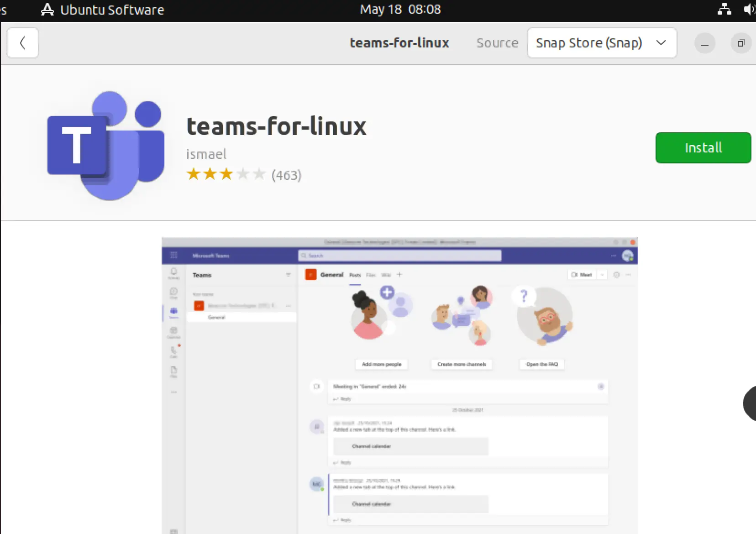Click the Microsoft Teams app logo
Screen dimensions: 756x534
(106, 146)
